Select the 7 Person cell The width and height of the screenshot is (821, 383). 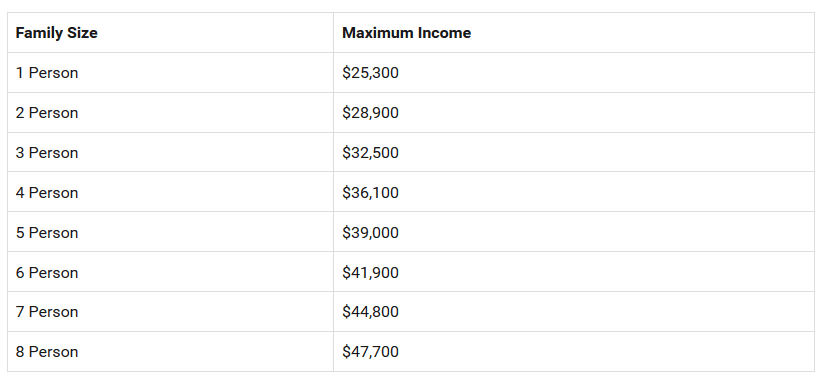click(x=170, y=312)
